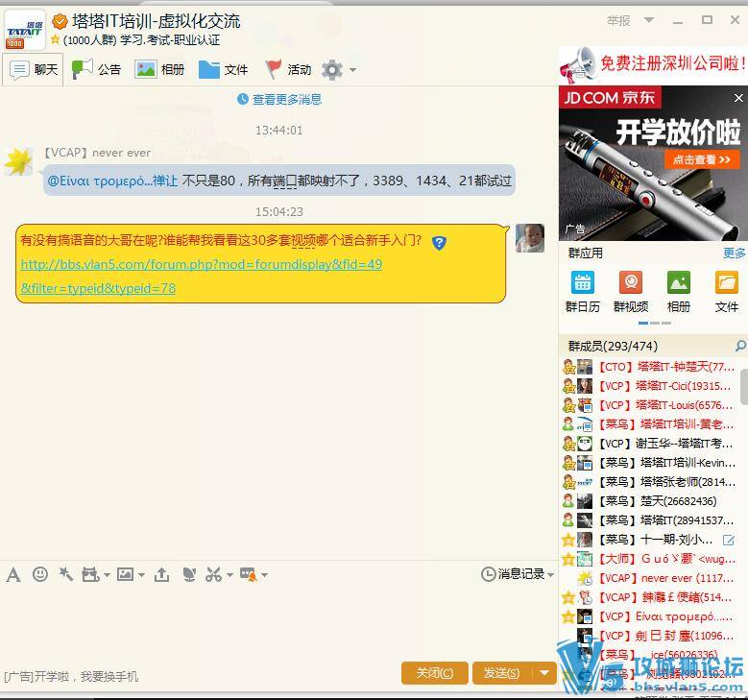
Task: Click the screenshot scissors tool
Action: click(x=213, y=574)
